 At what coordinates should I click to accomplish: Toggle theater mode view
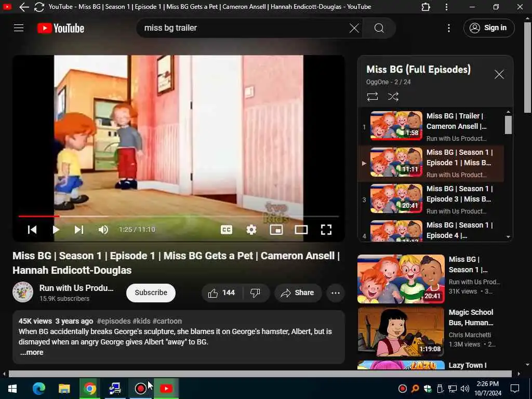click(x=301, y=230)
